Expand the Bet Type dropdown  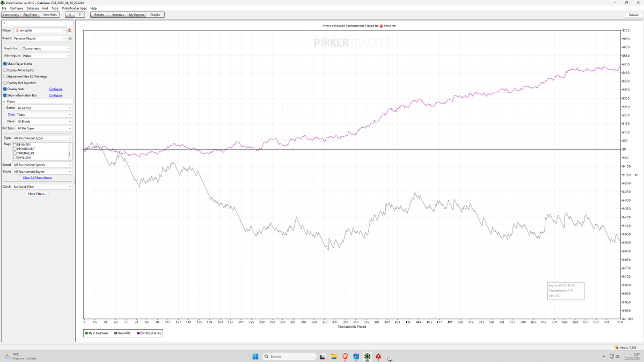click(x=44, y=129)
